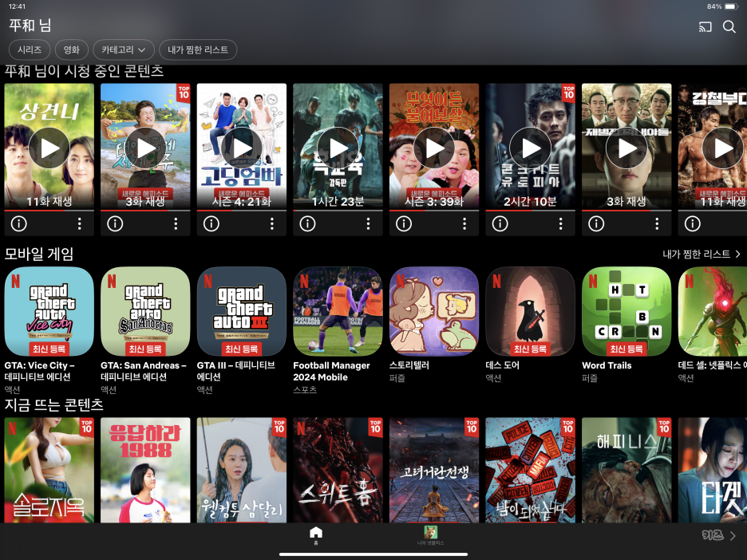Viewport: 747px width, 560px height.
Task: Play 재벌집 막내아들 episode 3
Action: tap(626, 148)
